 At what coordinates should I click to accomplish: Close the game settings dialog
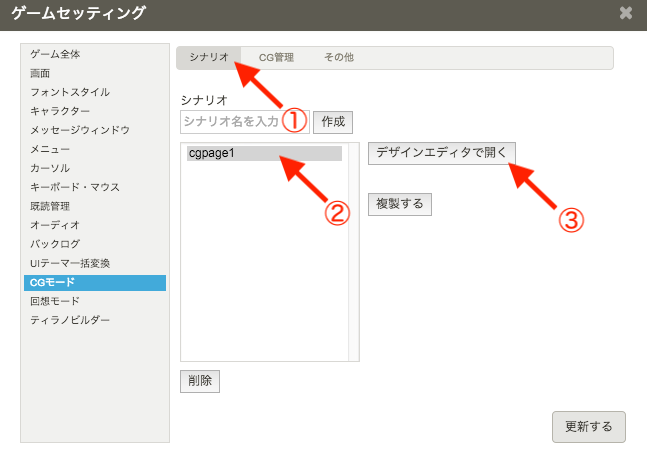(626, 13)
